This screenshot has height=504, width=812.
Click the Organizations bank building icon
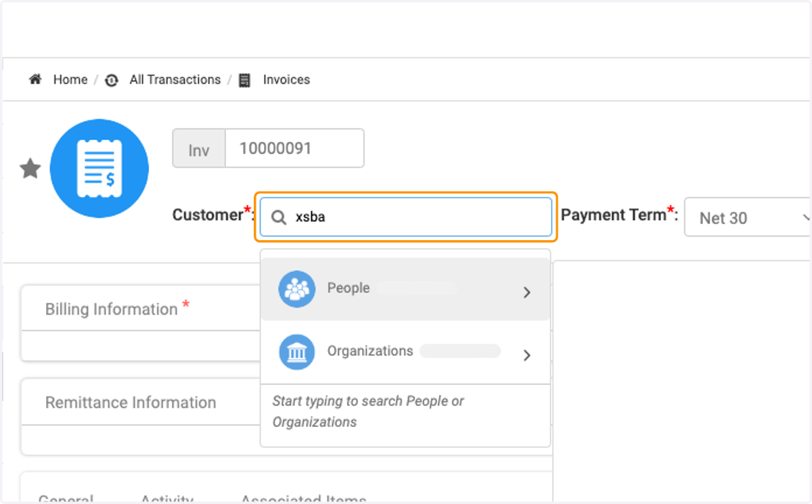(x=297, y=352)
